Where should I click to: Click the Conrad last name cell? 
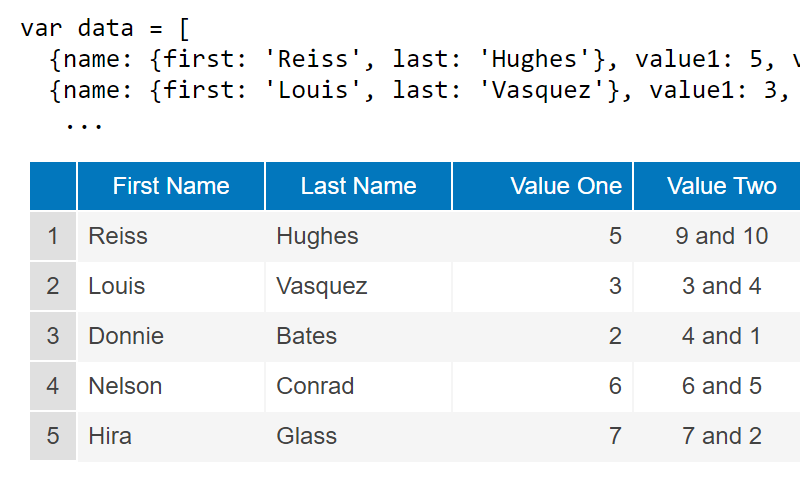coord(358,386)
